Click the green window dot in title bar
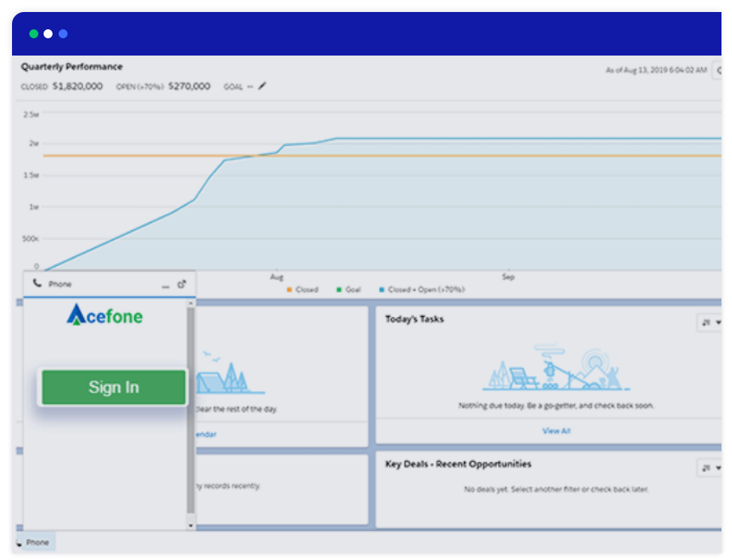 (x=34, y=34)
